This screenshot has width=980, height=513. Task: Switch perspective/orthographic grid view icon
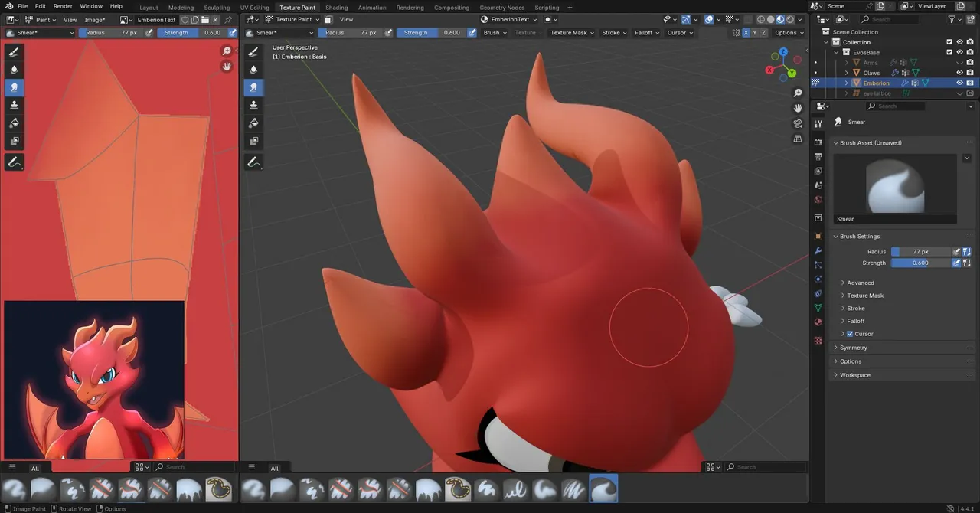click(798, 139)
